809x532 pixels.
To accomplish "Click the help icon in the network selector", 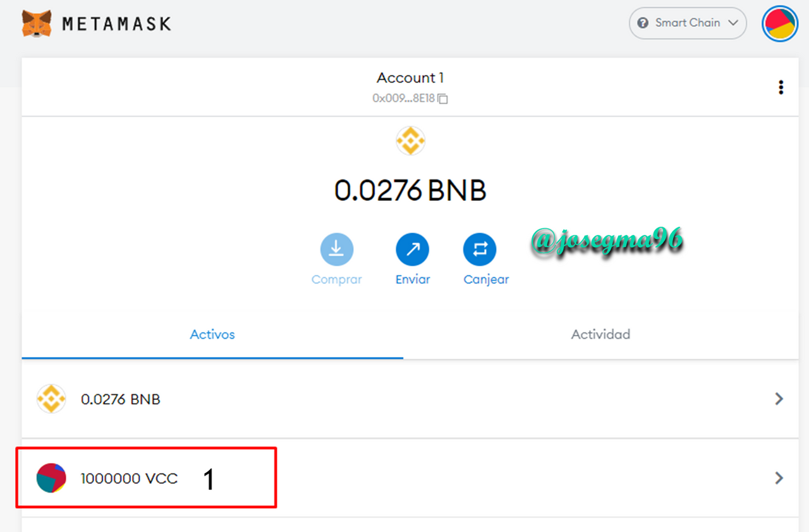I will (643, 23).
